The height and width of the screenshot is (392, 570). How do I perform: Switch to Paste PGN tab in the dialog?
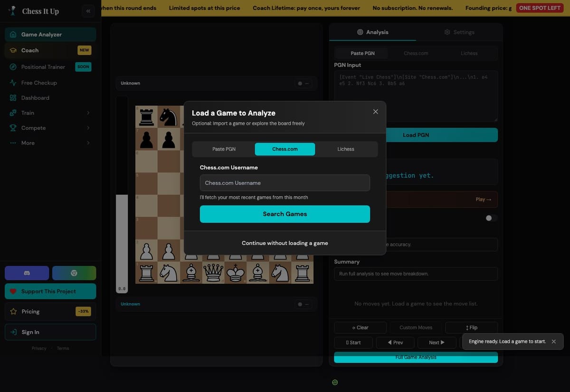click(x=224, y=149)
